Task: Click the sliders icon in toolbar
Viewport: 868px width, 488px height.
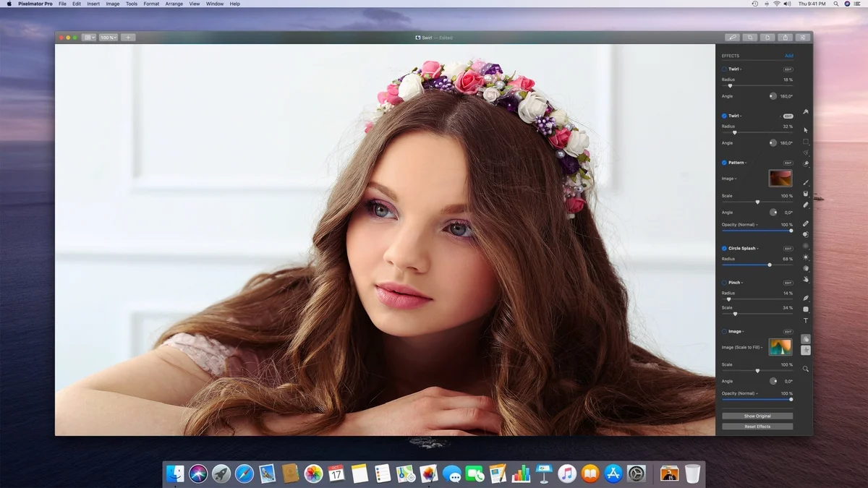Action: [x=802, y=38]
